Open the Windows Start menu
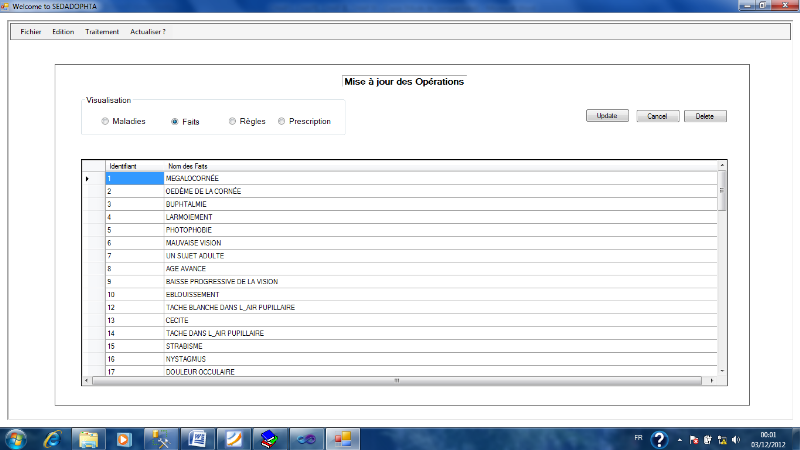Viewport: 800px width, 450px height. pos(15,439)
